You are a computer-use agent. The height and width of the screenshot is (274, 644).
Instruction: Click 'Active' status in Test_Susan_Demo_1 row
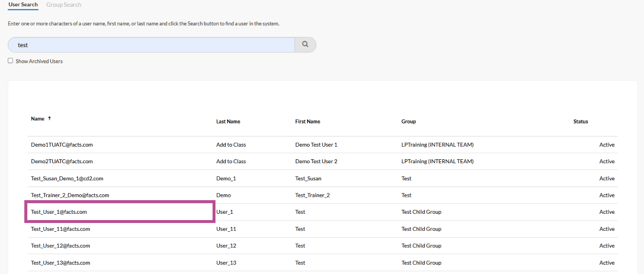[x=607, y=178]
